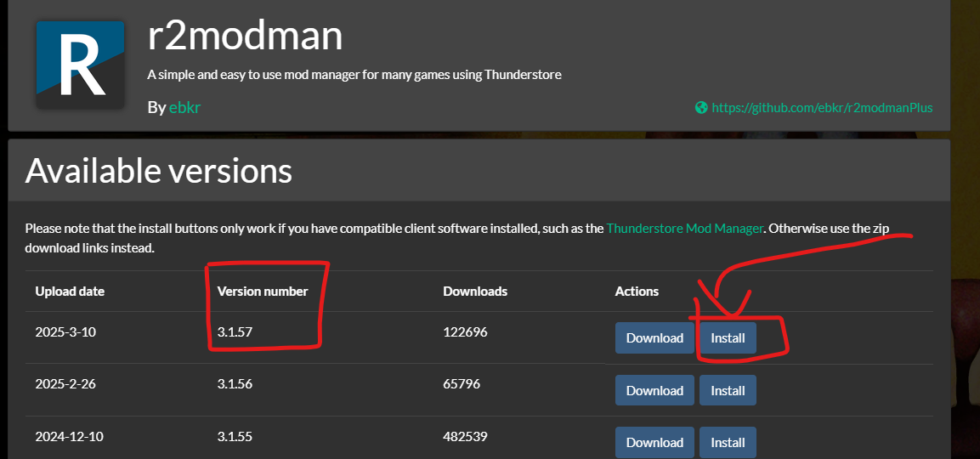
Task: Click the mod manager description text
Action: point(354,75)
